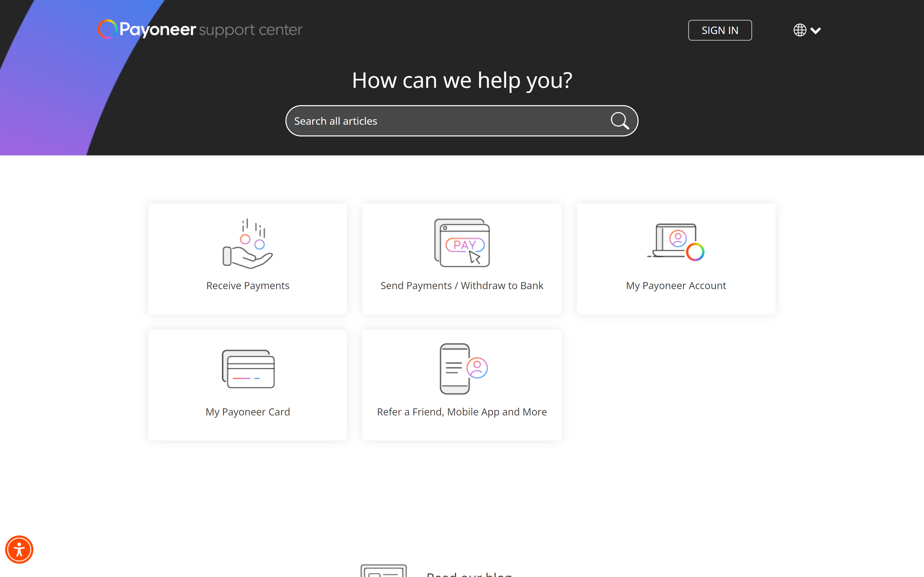Viewport: 924px width, 577px height.
Task: Click the PAY browser window icon
Action: [462, 243]
